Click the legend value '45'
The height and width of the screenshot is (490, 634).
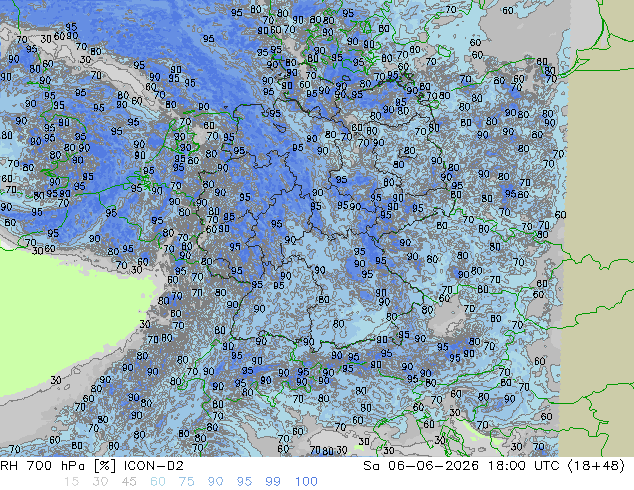pyautogui.click(x=129, y=482)
